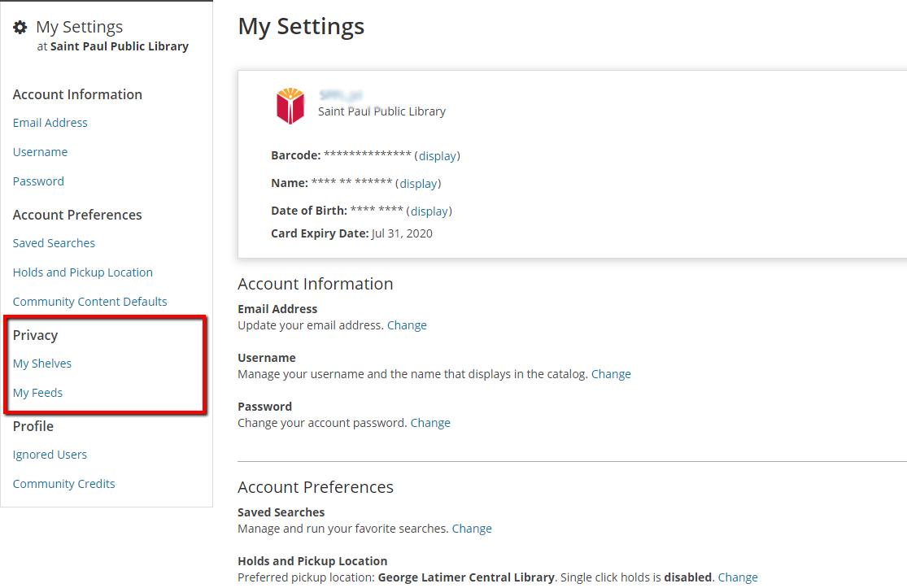Open Password settings from the sidebar
Image resolution: width=907 pixels, height=588 pixels.
pos(37,181)
